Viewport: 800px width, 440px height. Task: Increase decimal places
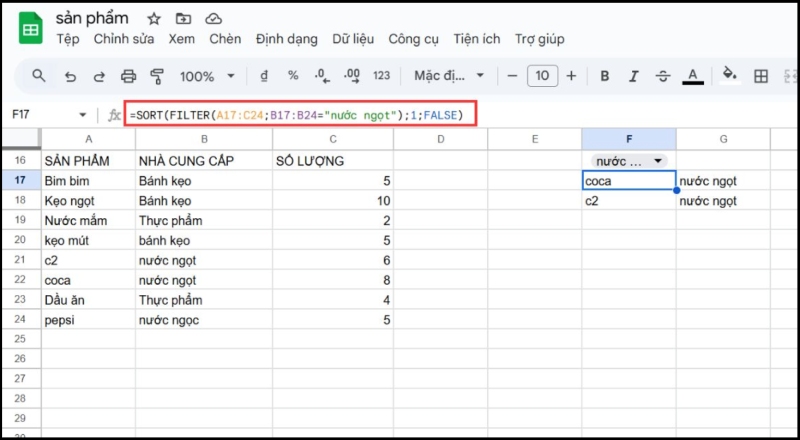pyautogui.click(x=352, y=76)
